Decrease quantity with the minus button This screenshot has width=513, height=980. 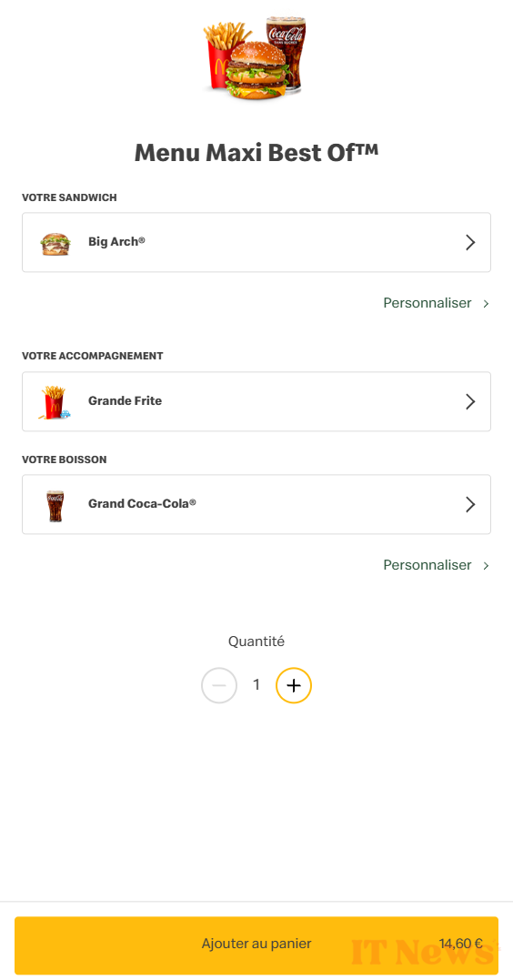(219, 685)
